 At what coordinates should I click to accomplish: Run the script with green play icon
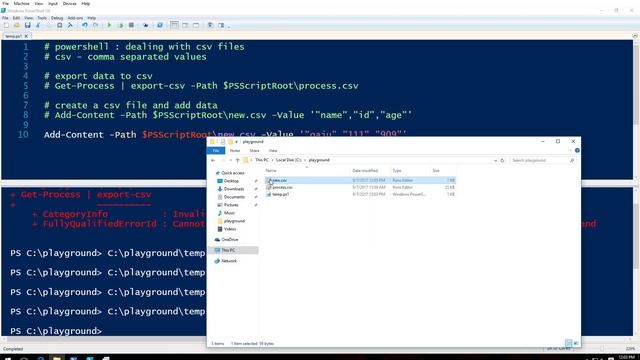point(109,25)
